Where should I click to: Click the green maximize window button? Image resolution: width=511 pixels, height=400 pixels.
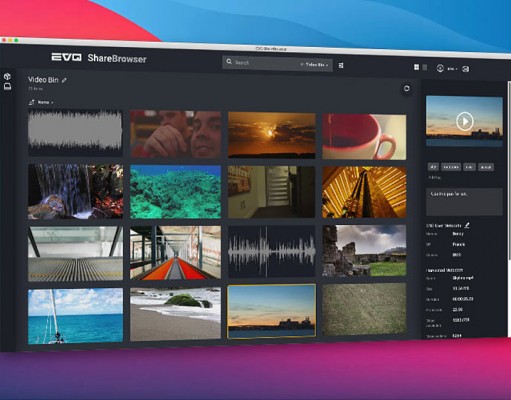[16, 40]
